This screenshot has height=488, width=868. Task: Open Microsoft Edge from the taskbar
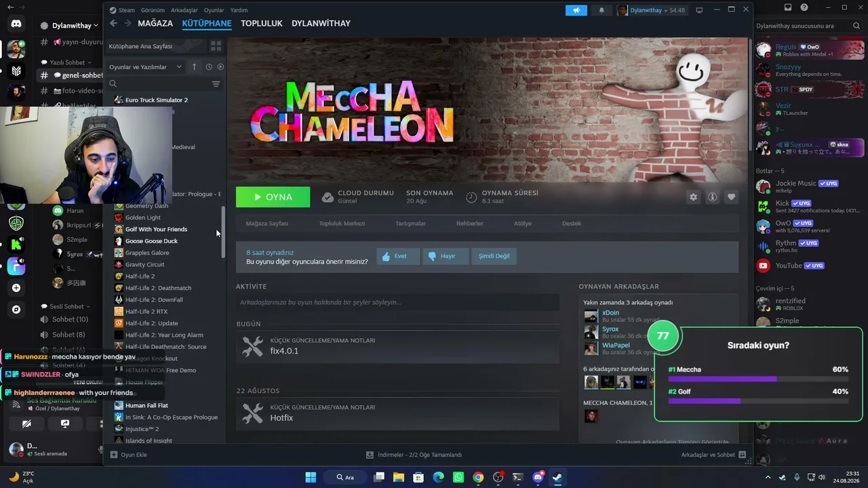point(438,477)
